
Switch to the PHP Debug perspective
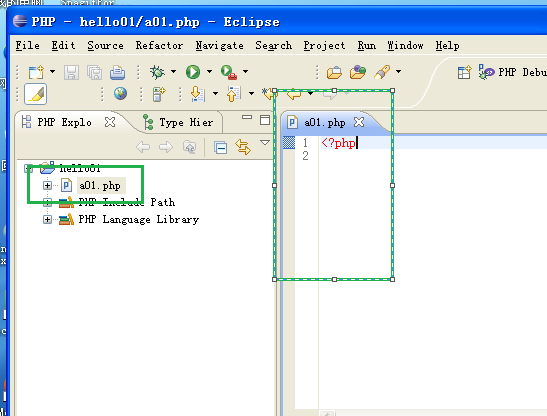(x=512, y=72)
